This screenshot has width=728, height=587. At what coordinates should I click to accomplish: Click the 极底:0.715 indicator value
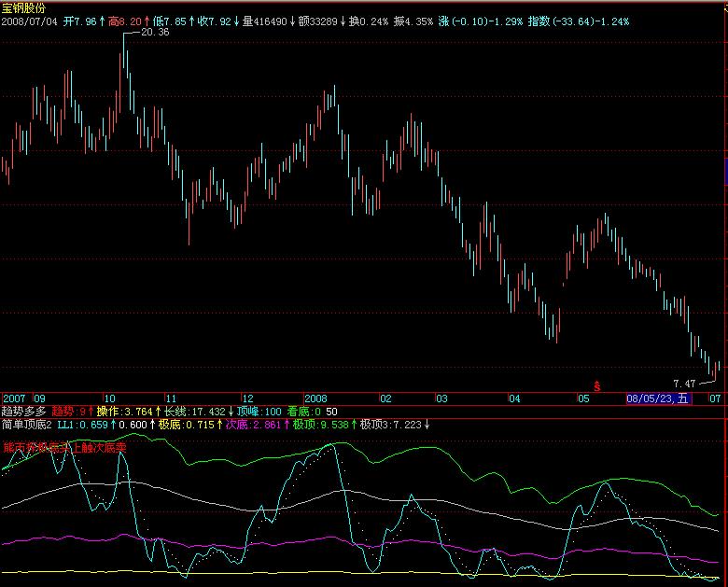186,425
